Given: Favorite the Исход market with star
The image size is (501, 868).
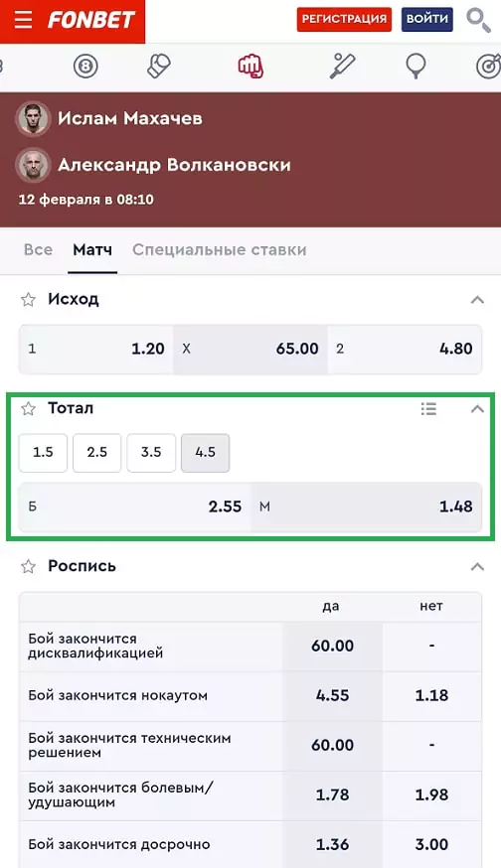Looking at the screenshot, I should pos(28,300).
